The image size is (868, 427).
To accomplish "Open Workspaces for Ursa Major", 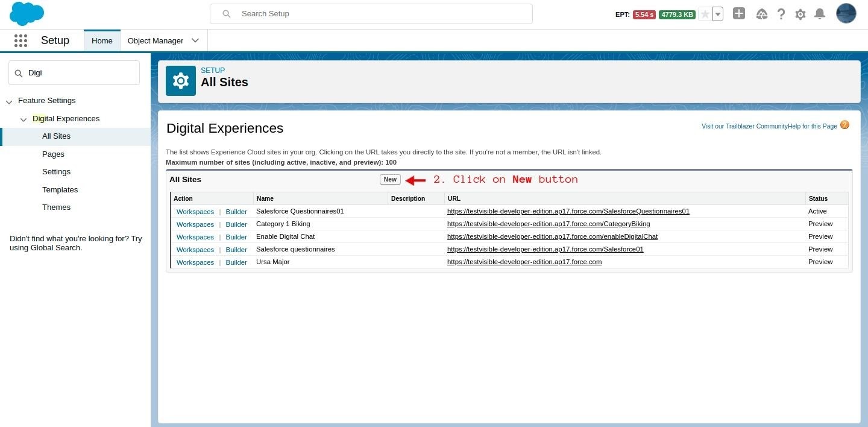I will 195,262.
